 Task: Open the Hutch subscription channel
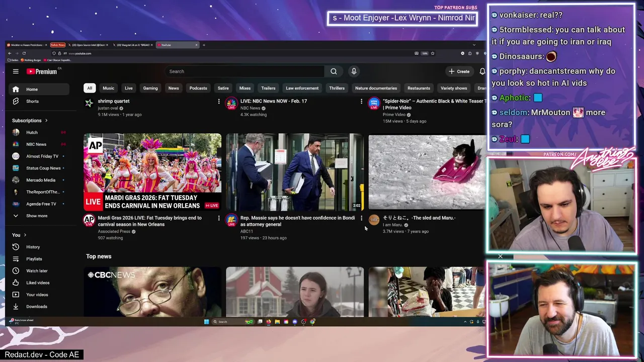pyautogui.click(x=39, y=132)
